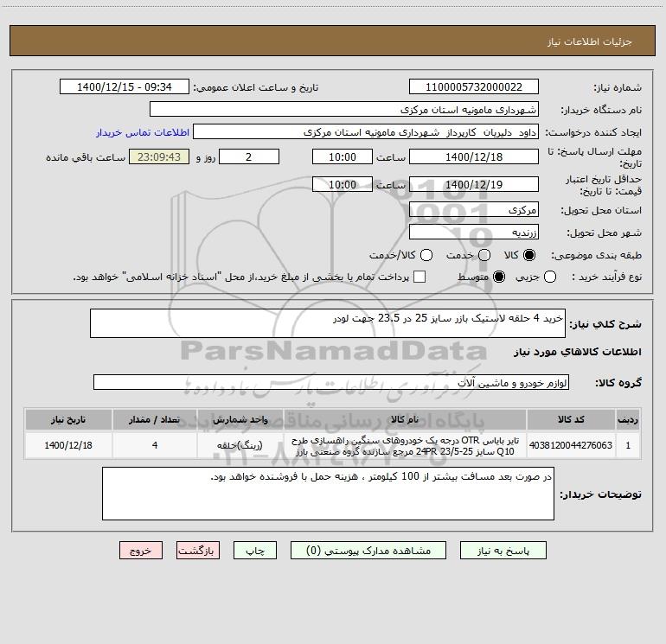Click the announcement date field 1400/12/15 - 09:34
The height and width of the screenshot is (644, 666).
tap(125, 87)
